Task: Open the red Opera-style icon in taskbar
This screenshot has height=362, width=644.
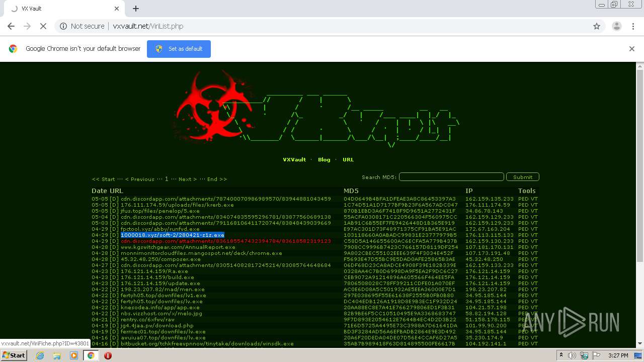Action: (108, 355)
